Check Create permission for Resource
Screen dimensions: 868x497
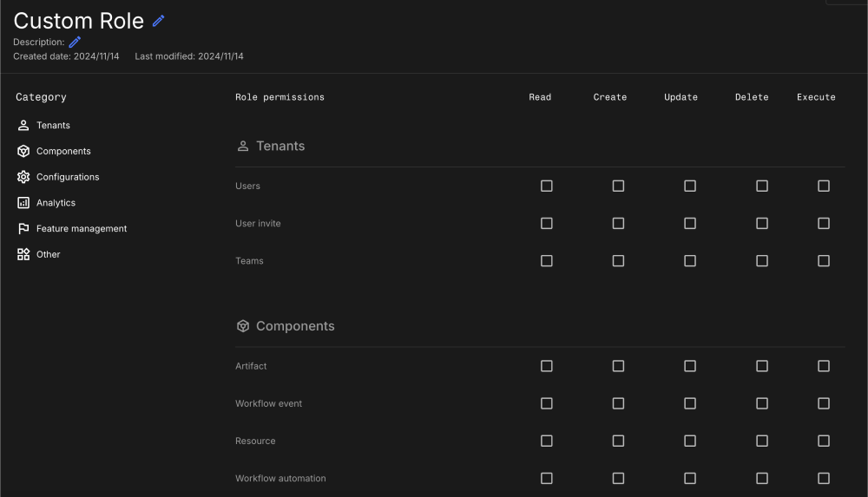pos(618,441)
